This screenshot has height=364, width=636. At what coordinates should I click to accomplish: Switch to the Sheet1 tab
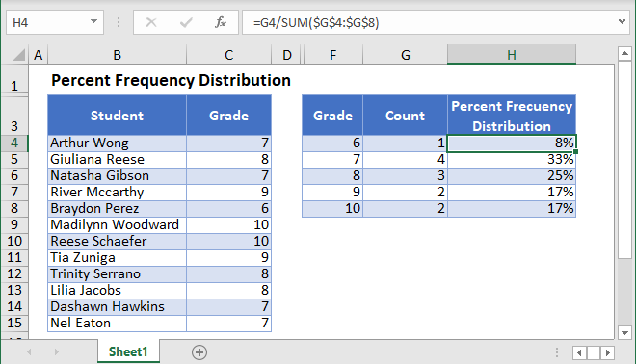(x=128, y=351)
